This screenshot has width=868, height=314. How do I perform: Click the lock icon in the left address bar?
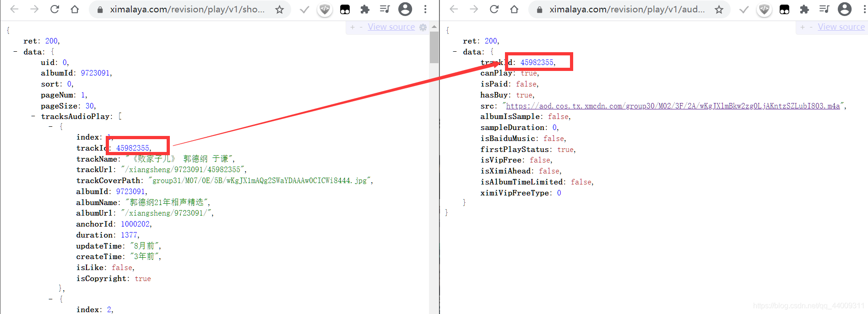pos(100,10)
